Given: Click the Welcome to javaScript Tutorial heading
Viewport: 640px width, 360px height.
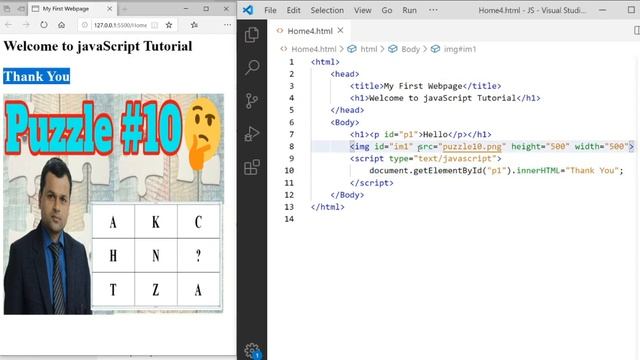Looking at the screenshot, I should 98,46.
